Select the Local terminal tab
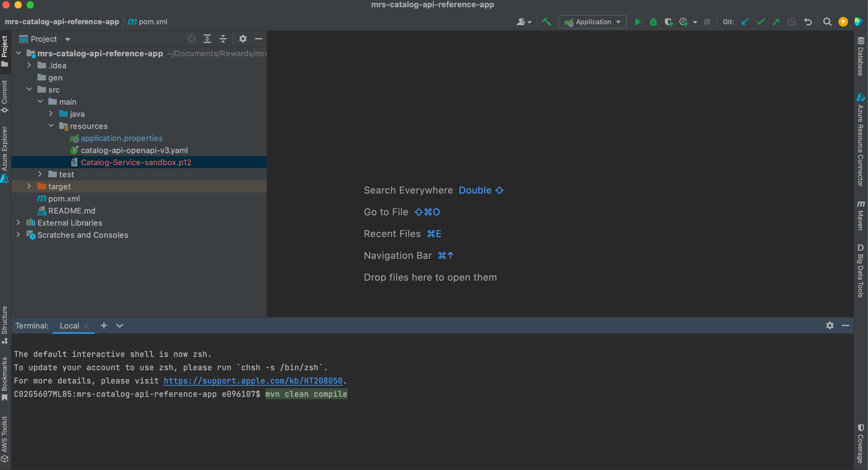Screen dimensions: 868x470 click(69, 325)
